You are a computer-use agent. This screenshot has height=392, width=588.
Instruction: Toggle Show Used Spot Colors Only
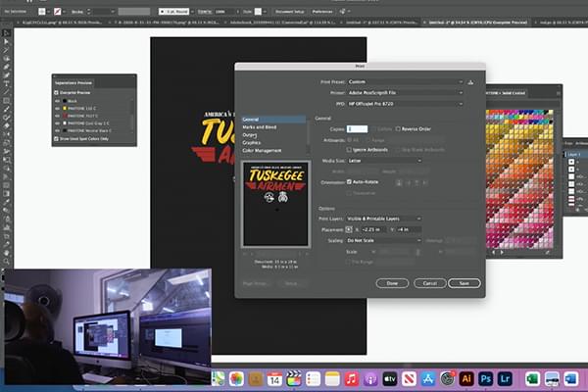(x=57, y=139)
